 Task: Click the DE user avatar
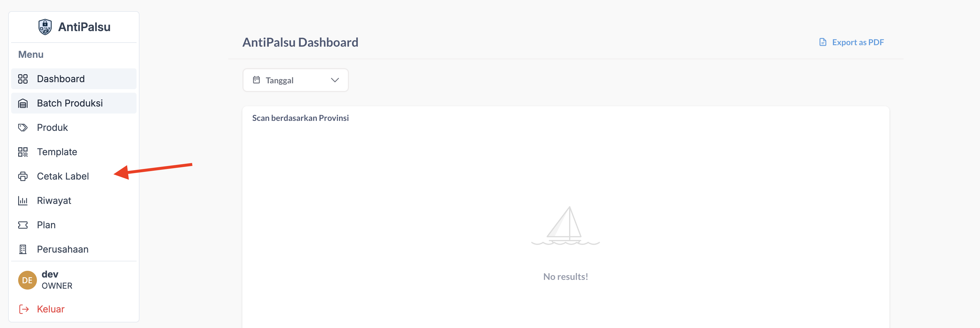coord(27,280)
